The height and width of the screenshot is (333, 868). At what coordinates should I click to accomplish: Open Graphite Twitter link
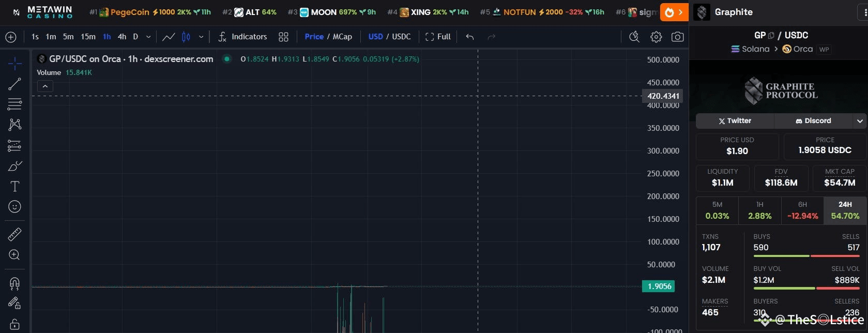pos(735,120)
